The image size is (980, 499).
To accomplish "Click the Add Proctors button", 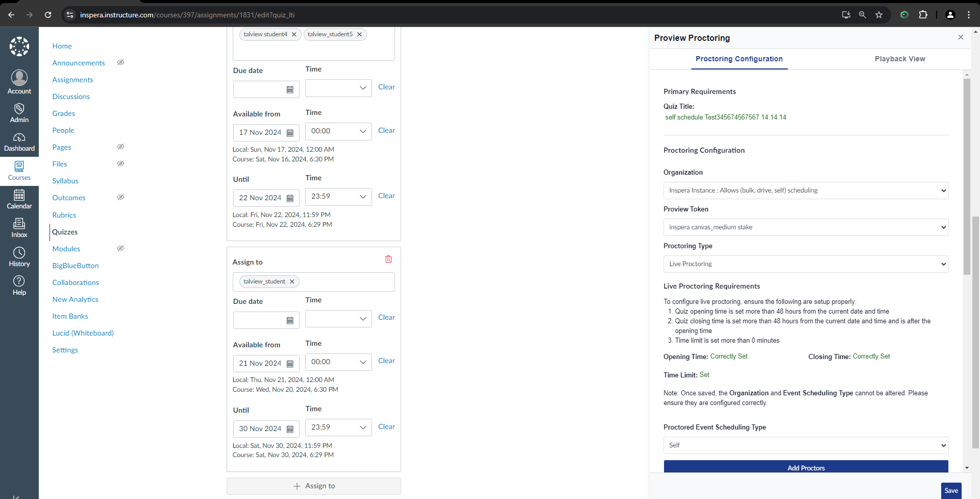I will point(806,467).
